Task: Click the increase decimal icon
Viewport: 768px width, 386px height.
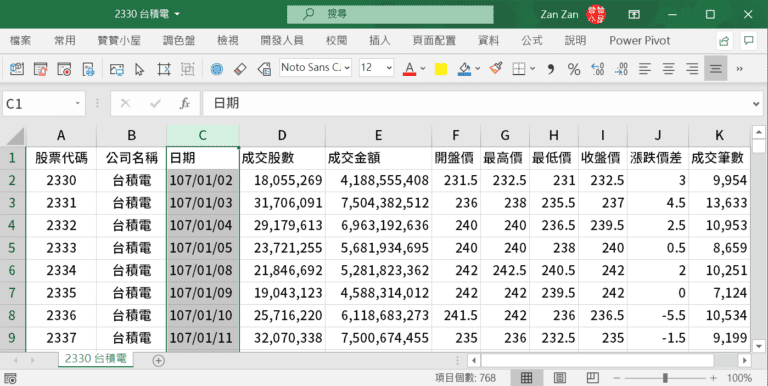Action: (x=597, y=69)
